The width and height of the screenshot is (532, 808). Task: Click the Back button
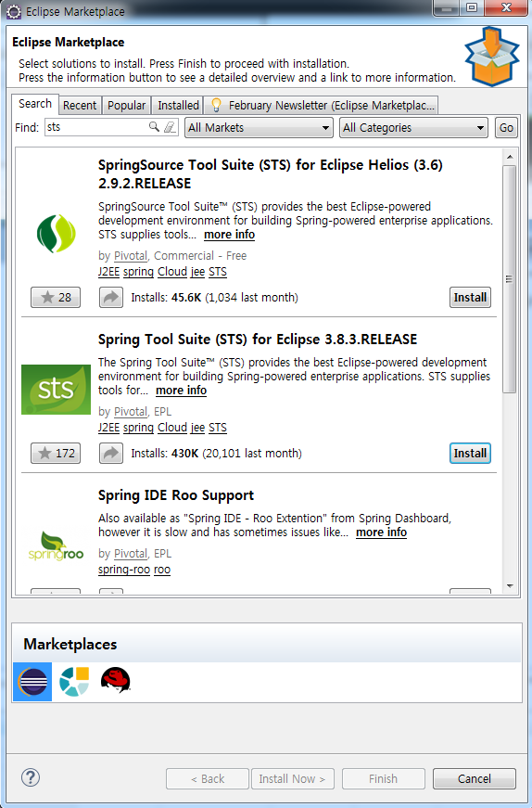click(x=208, y=778)
